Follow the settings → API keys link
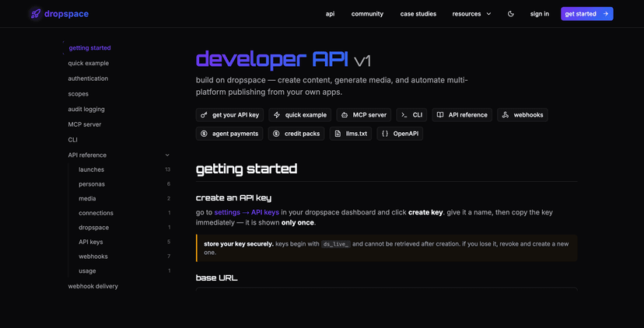The width and height of the screenshot is (644, 328). (247, 213)
